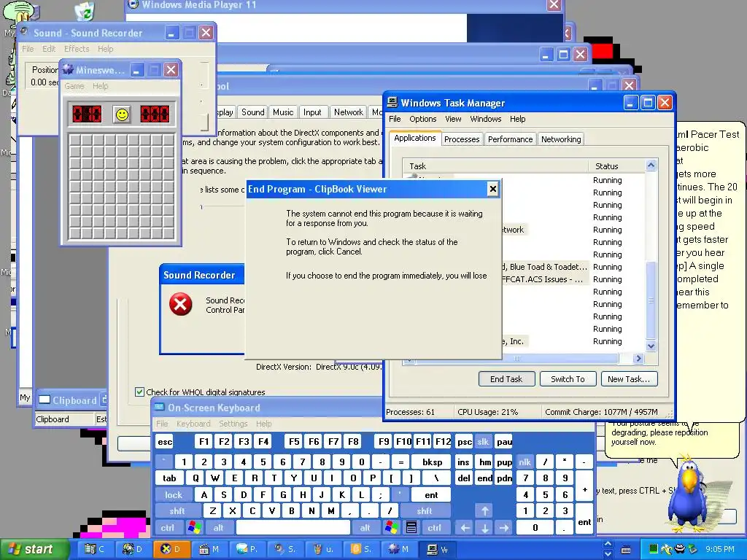Viewport: 747px width, 560px height.
Task: Click the keyboard icon beside the system tray
Action: tap(626, 550)
